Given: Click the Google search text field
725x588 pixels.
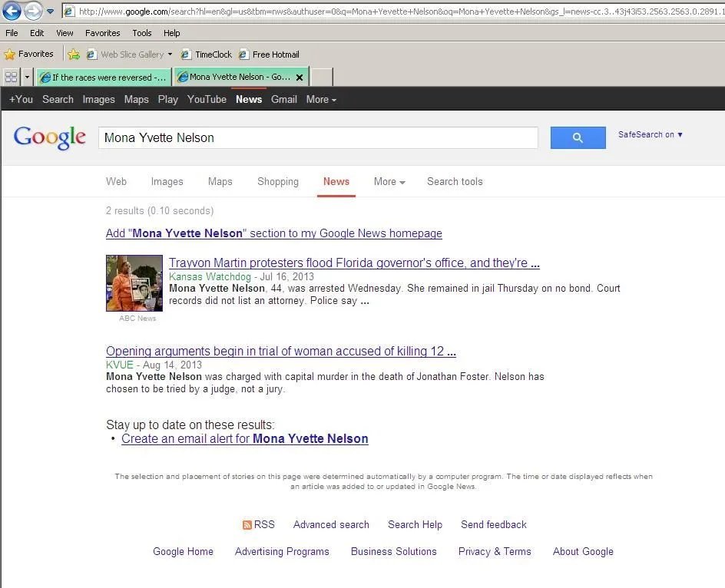Looking at the screenshot, I should 318,138.
